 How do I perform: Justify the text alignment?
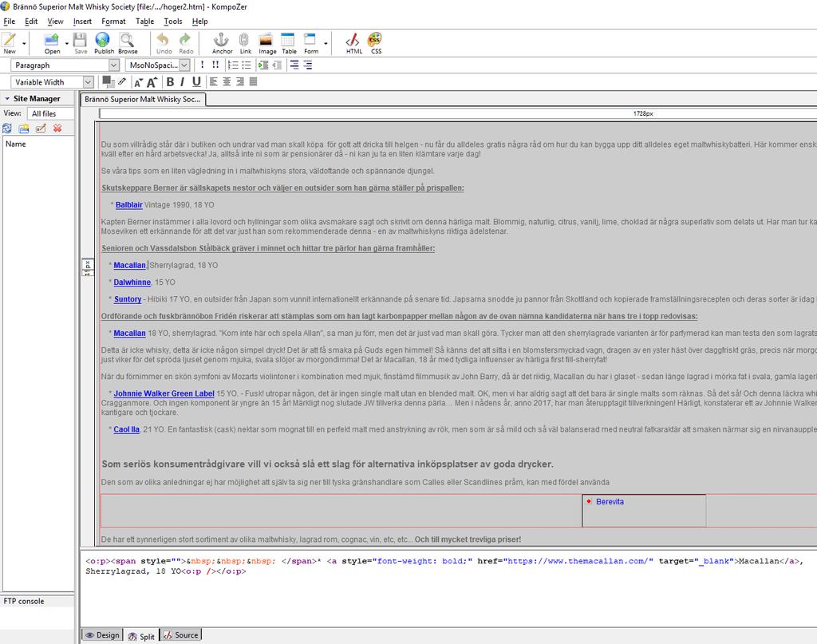253,82
